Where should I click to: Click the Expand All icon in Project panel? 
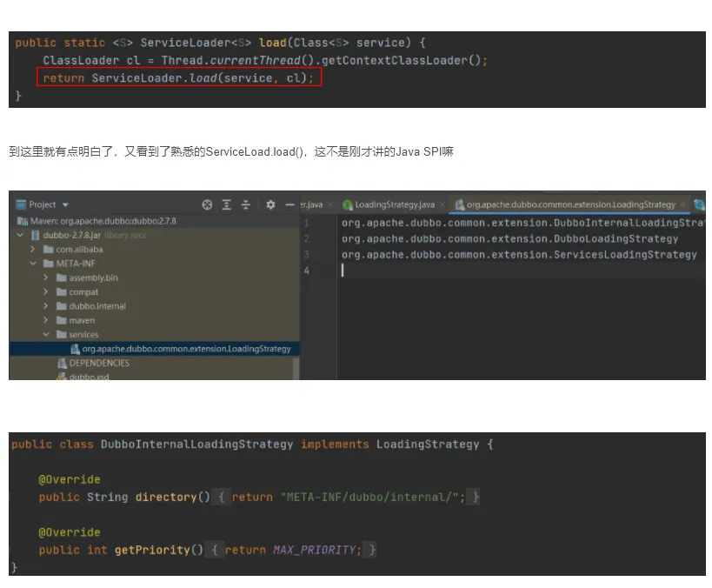(226, 205)
